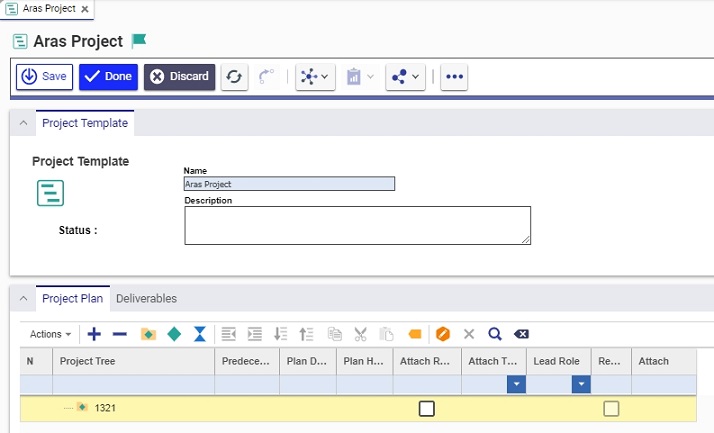
Task: Sort by the Project Tree column header
Action: coord(133,362)
